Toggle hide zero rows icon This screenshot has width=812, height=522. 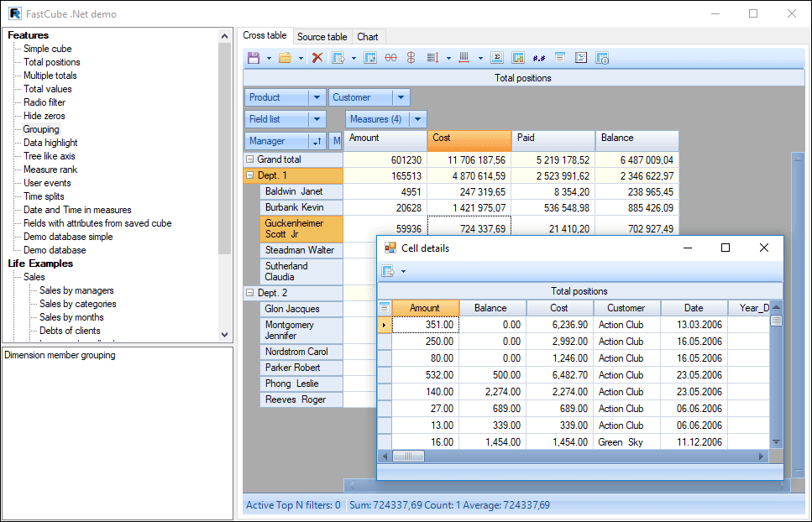pos(391,58)
